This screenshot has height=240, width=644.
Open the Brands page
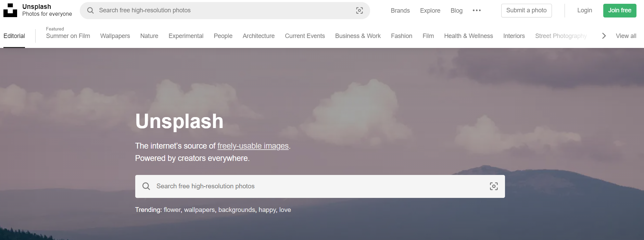pos(400,11)
